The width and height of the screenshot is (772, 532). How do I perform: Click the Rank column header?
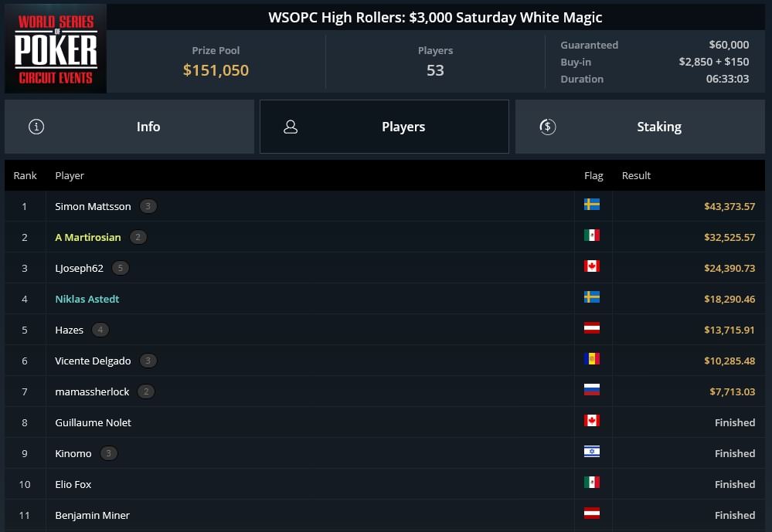[25, 176]
